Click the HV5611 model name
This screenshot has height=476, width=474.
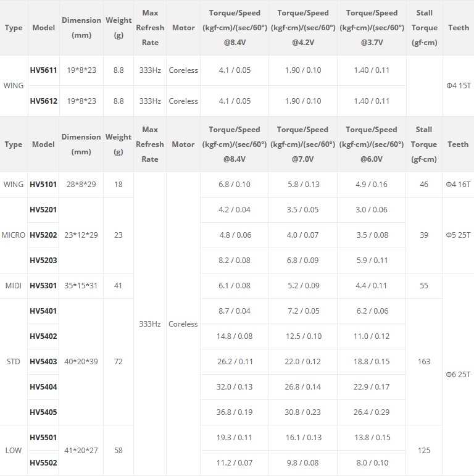43,70
